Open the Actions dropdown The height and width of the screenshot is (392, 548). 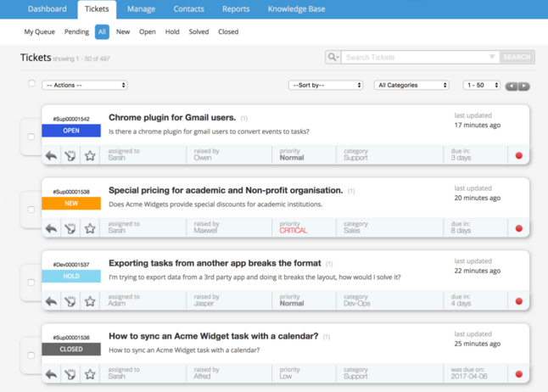[85, 85]
